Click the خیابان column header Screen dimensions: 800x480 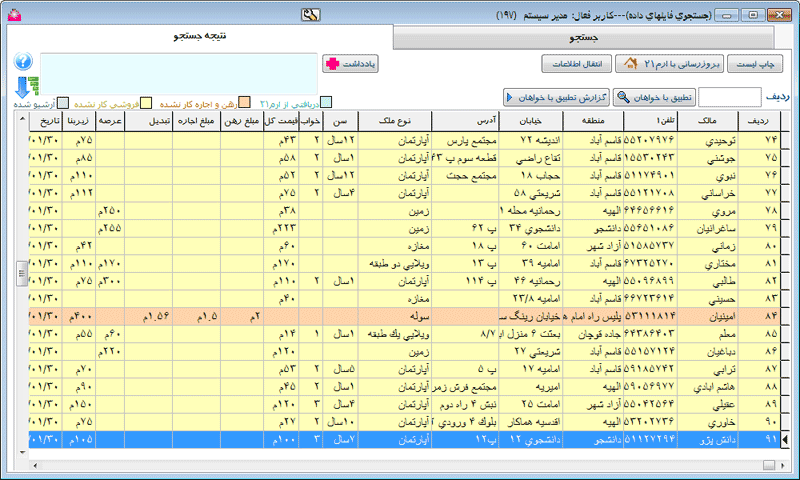(x=531, y=121)
